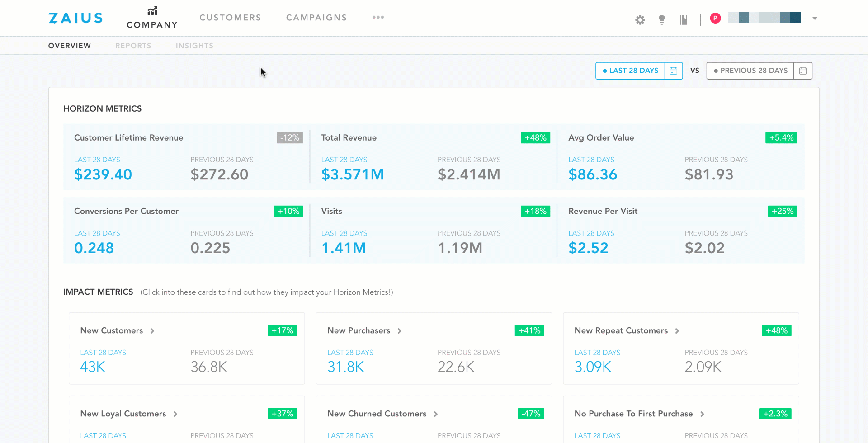Click the $2.52 revenue per visit value
Screen dimensions: 868x443
click(x=588, y=248)
